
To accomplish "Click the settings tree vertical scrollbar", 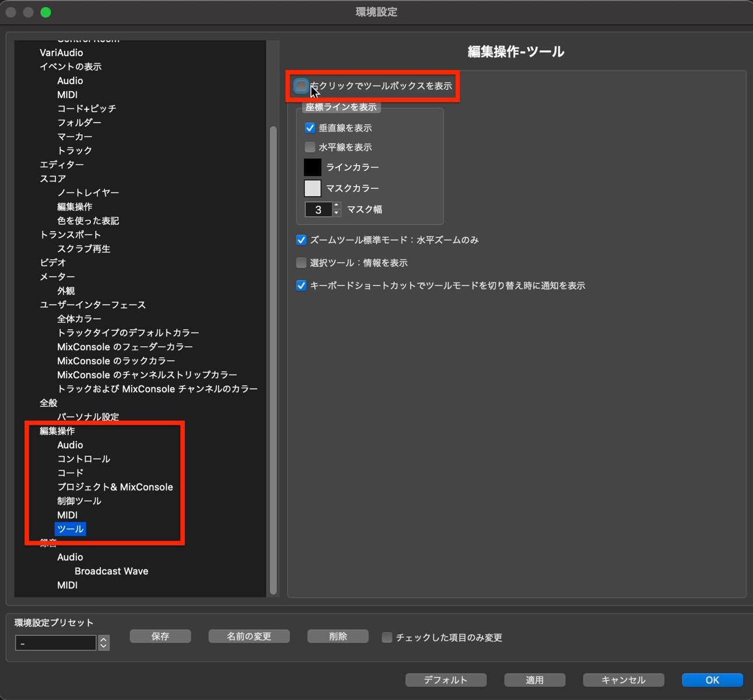I will [x=273, y=359].
